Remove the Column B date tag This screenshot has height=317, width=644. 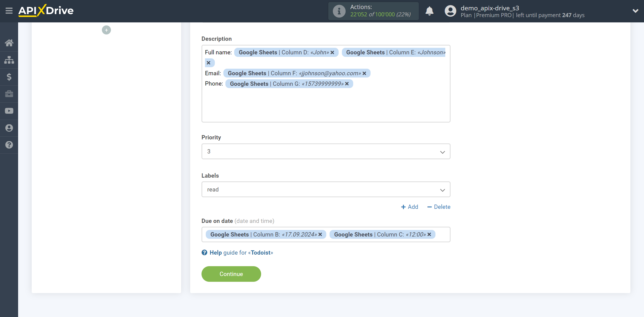click(x=320, y=234)
